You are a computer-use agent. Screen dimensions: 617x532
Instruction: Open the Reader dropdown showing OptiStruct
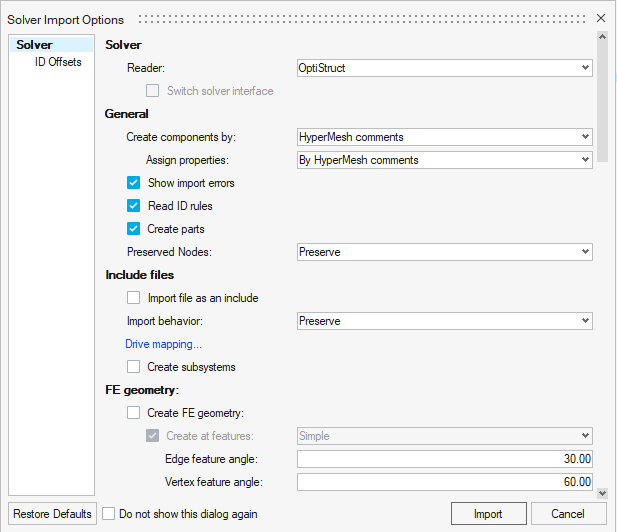[x=444, y=68]
